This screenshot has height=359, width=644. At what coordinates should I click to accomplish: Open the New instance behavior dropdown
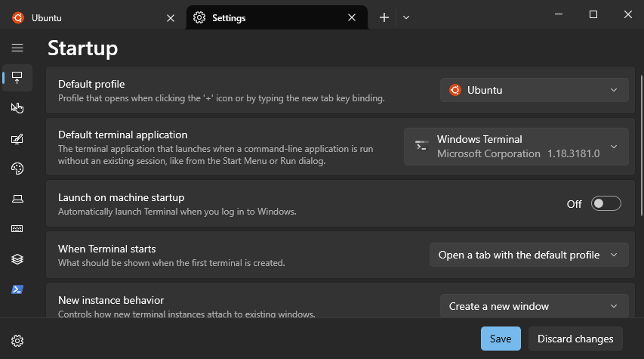[x=535, y=306]
